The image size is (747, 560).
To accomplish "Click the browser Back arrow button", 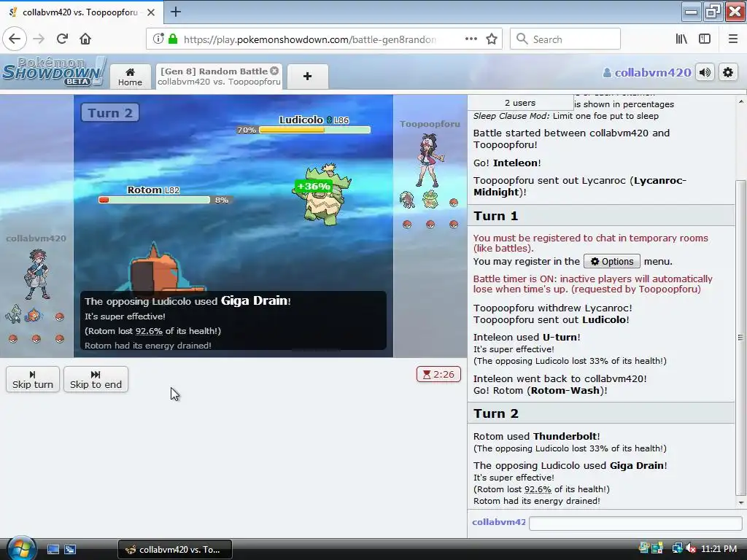I will (15, 39).
